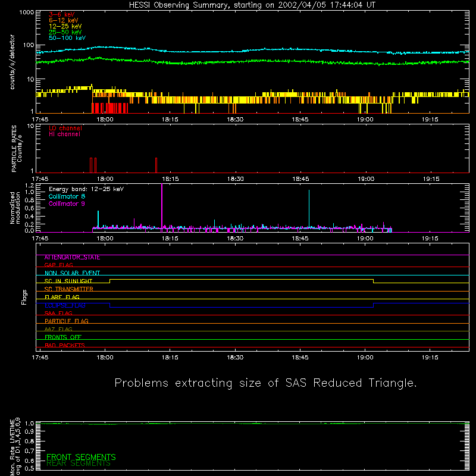Click the SC_IN_SUNLIGHT step-up just after 18:00
Viewport: 476px width, 476px height.
coord(109,281)
